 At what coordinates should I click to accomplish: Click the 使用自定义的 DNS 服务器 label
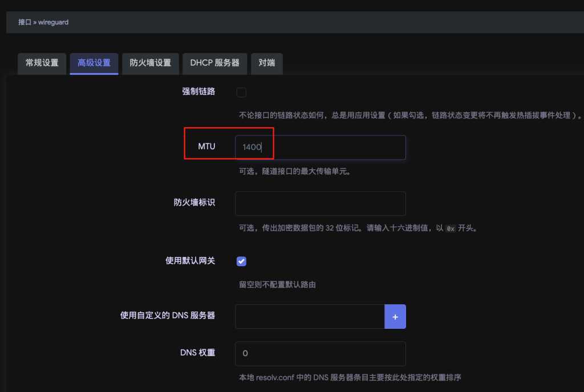(168, 316)
